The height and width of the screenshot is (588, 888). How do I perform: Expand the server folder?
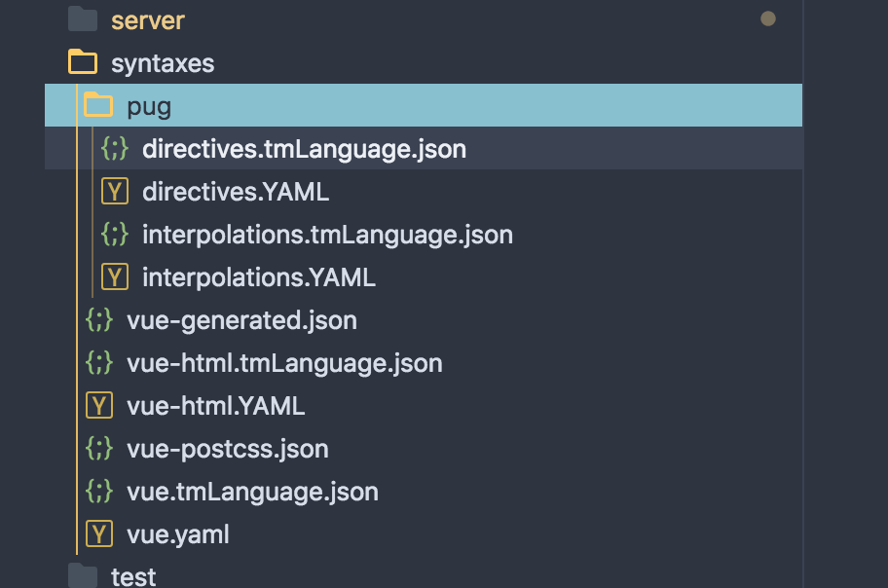(83, 20)
